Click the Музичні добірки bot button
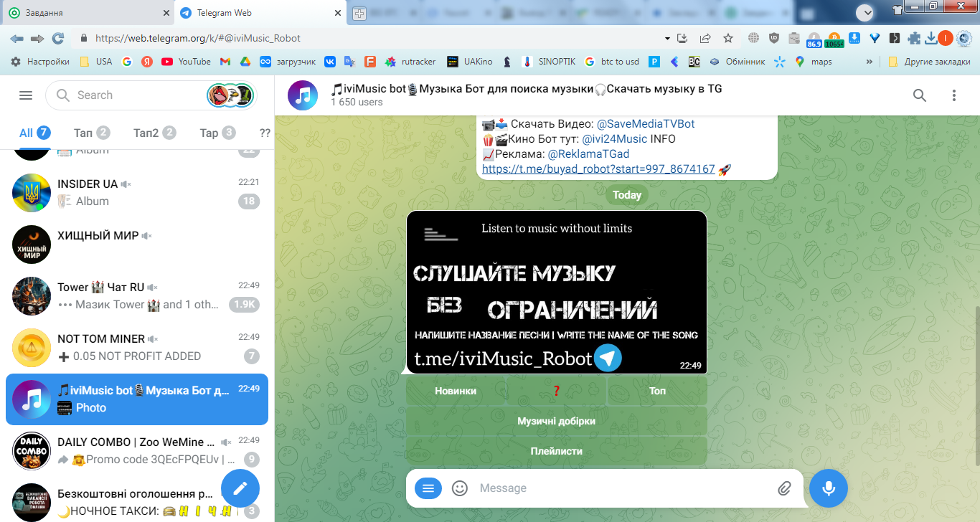The image size is (980, 522). 557,421
